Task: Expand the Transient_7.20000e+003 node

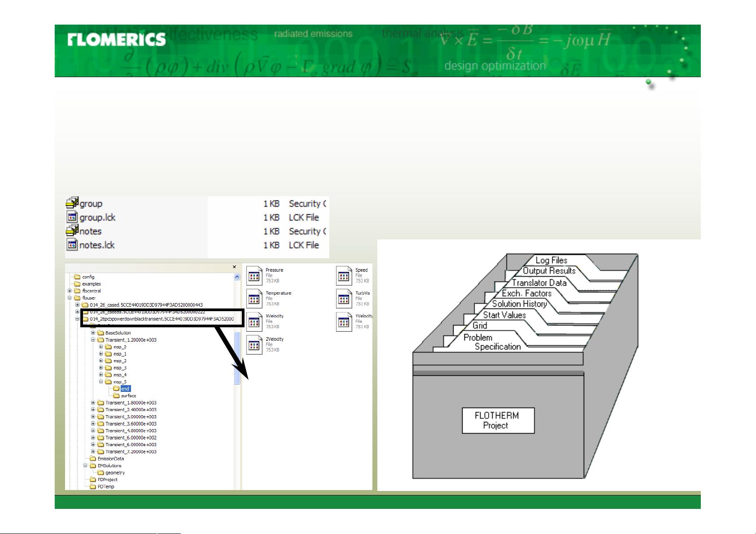Action: [93, 452]
